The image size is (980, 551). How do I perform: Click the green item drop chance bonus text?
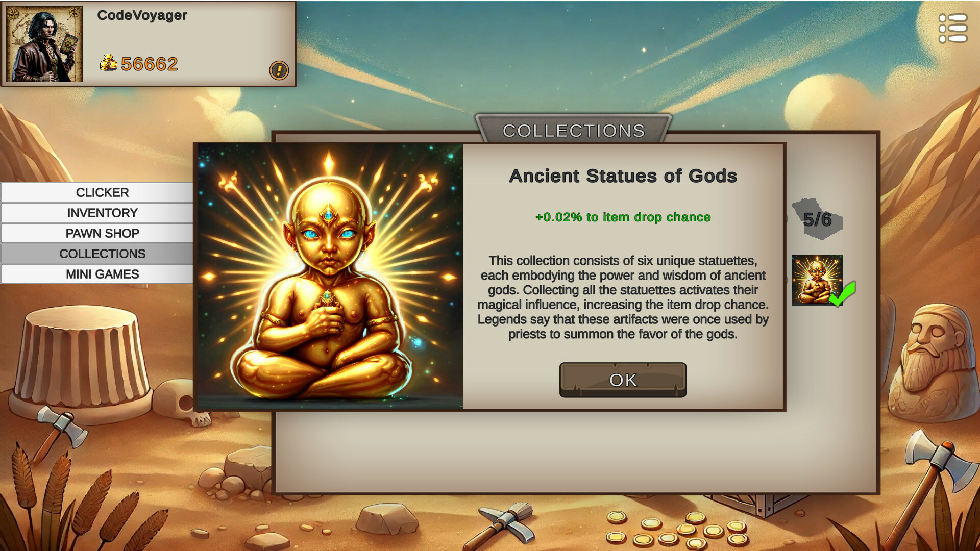tap(623, 217)
